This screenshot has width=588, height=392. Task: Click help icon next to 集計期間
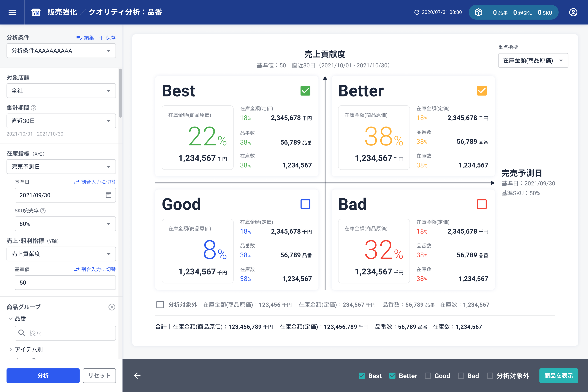pyautogui.click(x=33, y=108)
